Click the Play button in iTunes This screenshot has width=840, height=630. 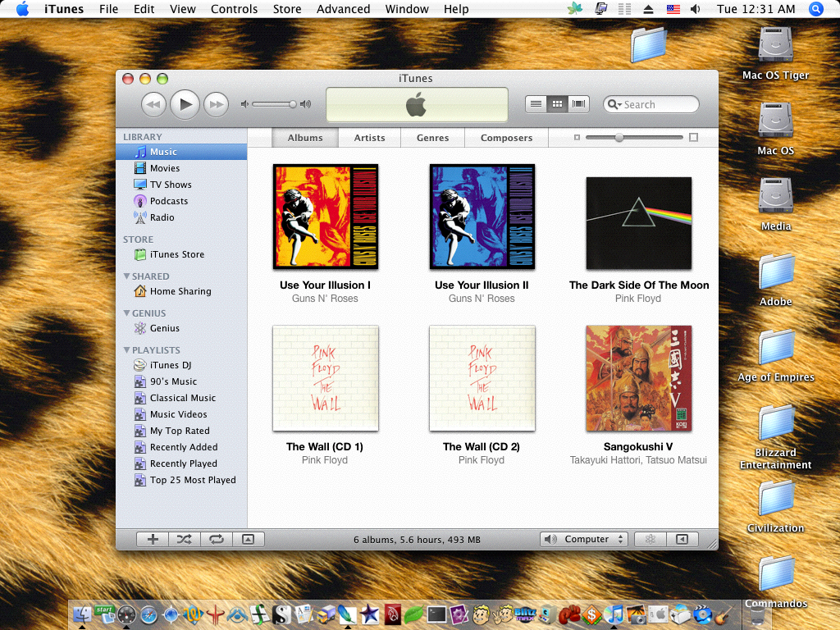point(185,104)
